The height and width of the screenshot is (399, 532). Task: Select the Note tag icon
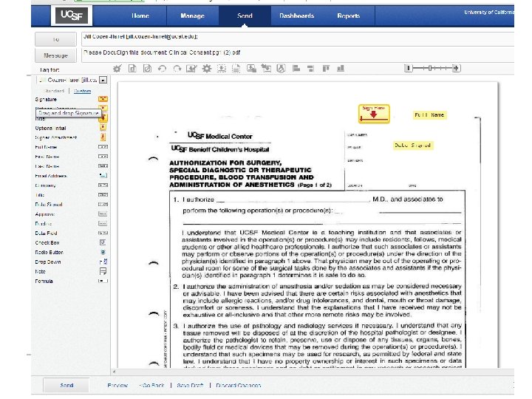click(103, 271)
